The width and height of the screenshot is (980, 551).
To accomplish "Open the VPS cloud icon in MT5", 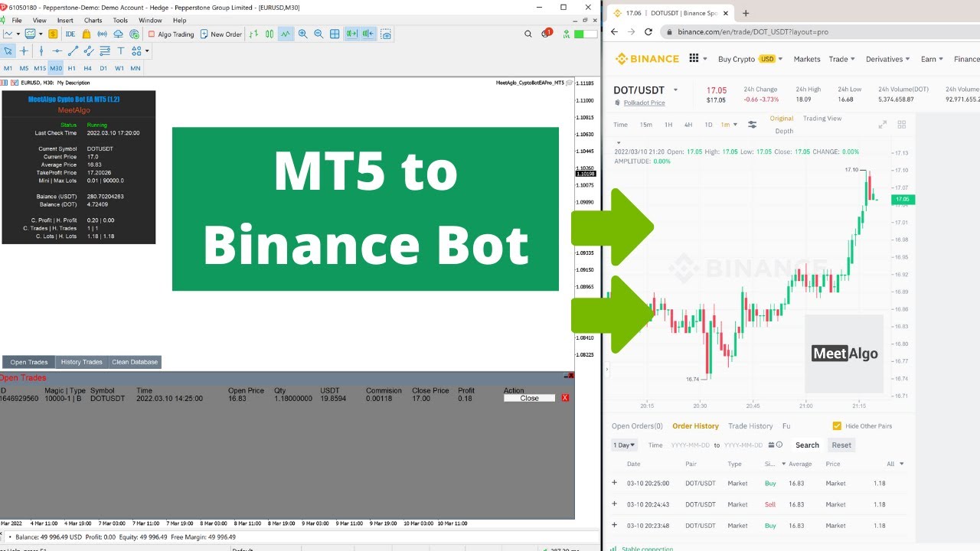I will coord(119,34).
